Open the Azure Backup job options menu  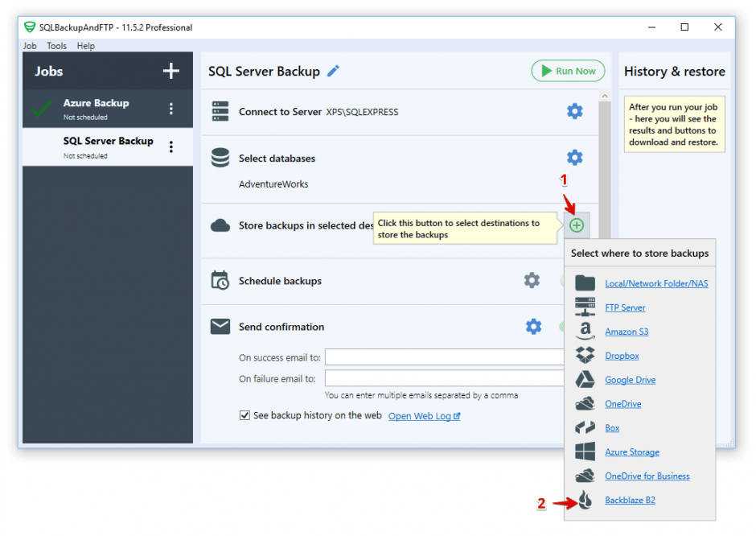171,109
